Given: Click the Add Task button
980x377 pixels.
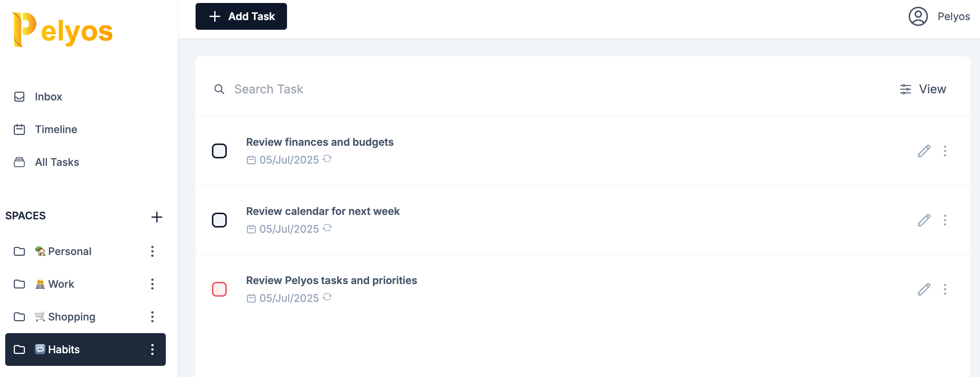Looking at the screenshot, I should 241,16.
